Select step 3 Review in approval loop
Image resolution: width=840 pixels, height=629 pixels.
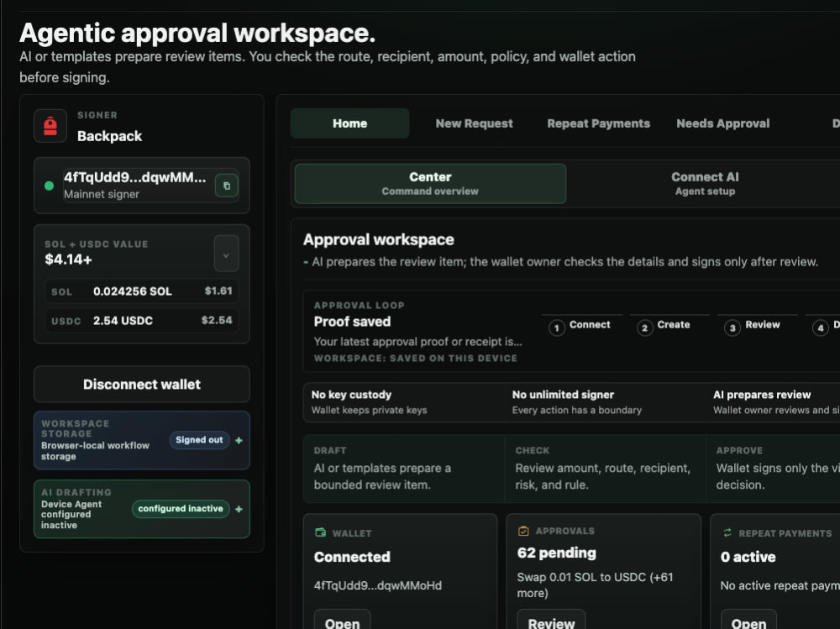click(757, 326)
